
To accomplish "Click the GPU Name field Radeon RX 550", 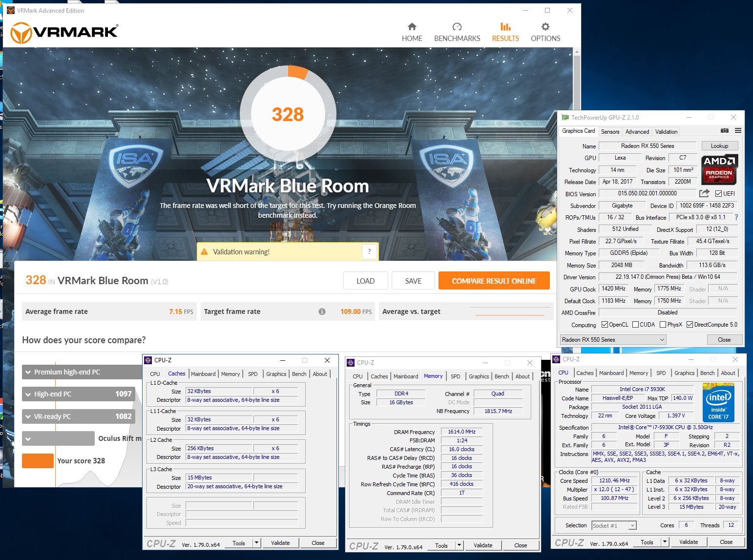I will tap(648, 146).
